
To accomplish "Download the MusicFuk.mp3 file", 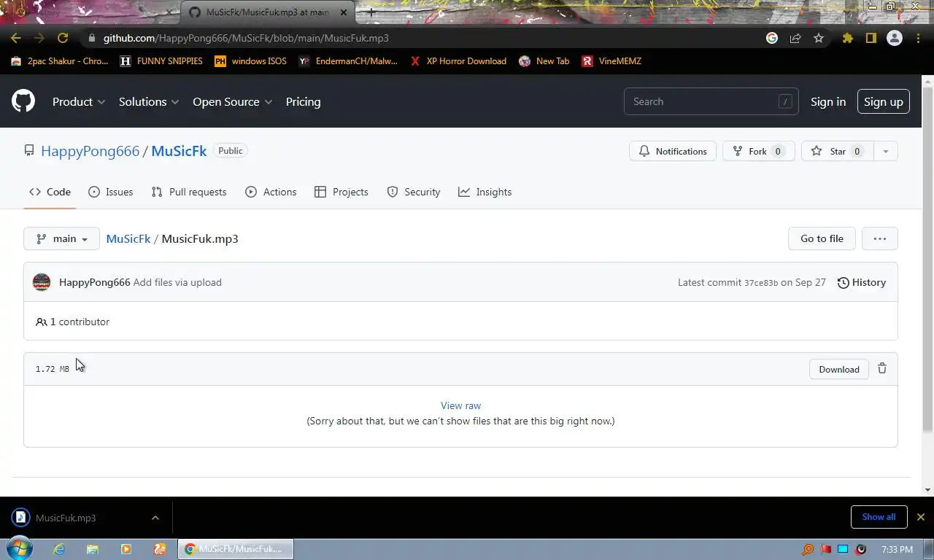I will pos(838,369).
